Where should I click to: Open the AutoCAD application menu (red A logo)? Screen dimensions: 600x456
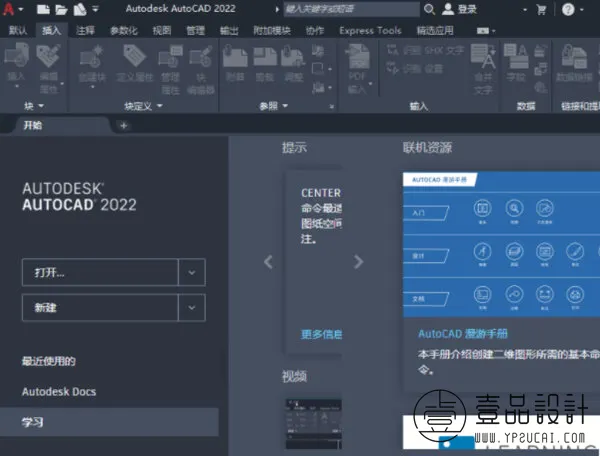coord(8,8)
